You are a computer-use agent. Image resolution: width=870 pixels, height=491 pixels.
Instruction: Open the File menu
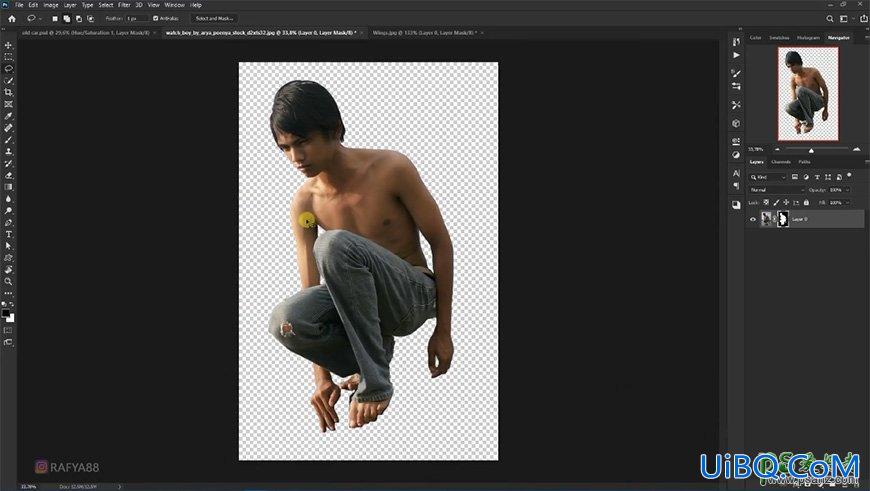coord(19,5)
